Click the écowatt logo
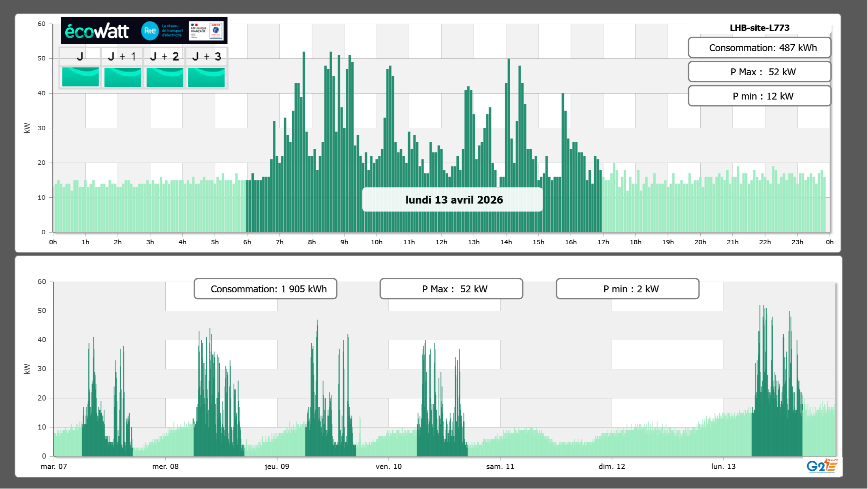The height and width of the screenshot is (489, 868). [97, 31]
